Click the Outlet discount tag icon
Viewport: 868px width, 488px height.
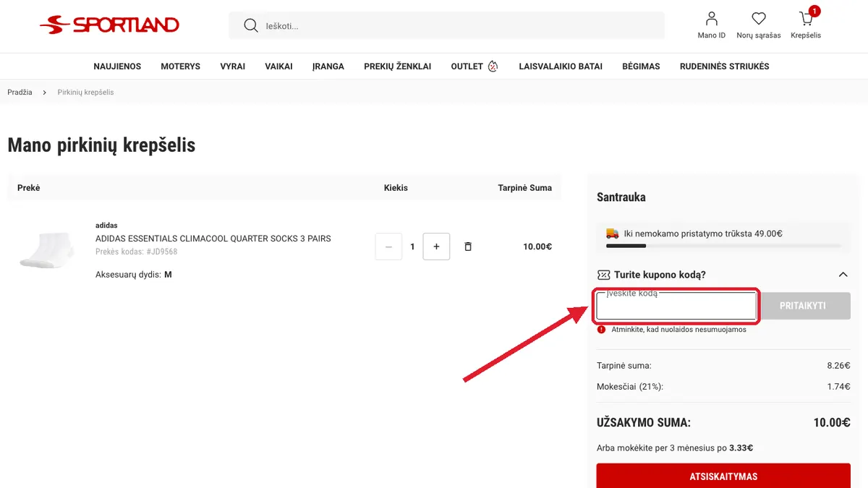point(493,67)
